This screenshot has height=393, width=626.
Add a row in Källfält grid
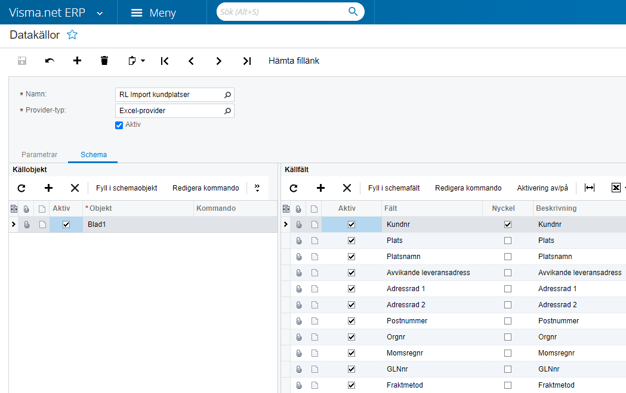pos(321,188)
